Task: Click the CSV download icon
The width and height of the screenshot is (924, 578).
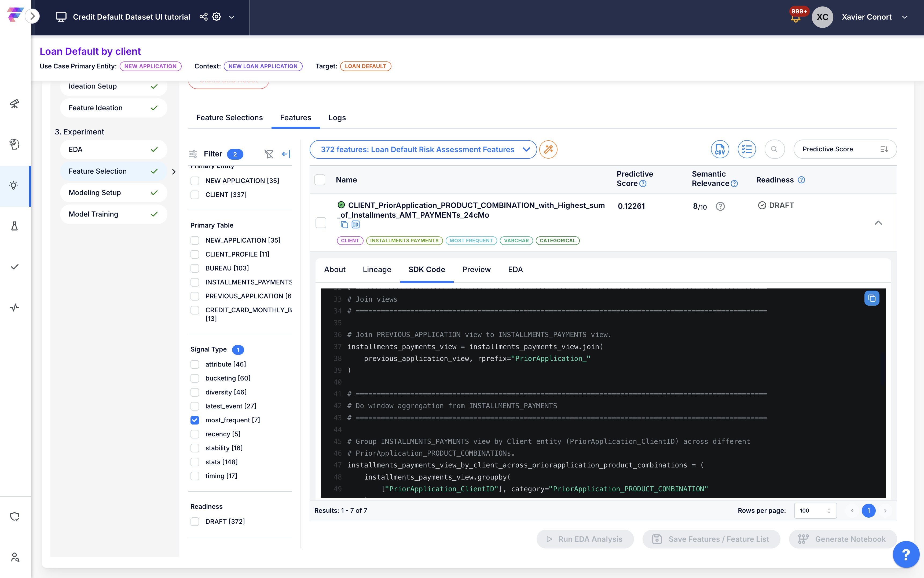Action: click(720, 149)
